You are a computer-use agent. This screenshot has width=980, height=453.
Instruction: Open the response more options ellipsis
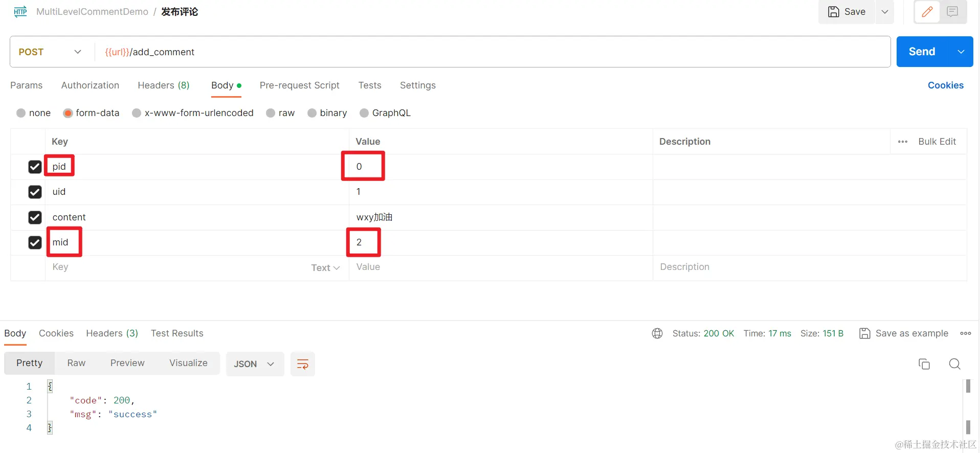pyautogui.click(x=966, y=333)
